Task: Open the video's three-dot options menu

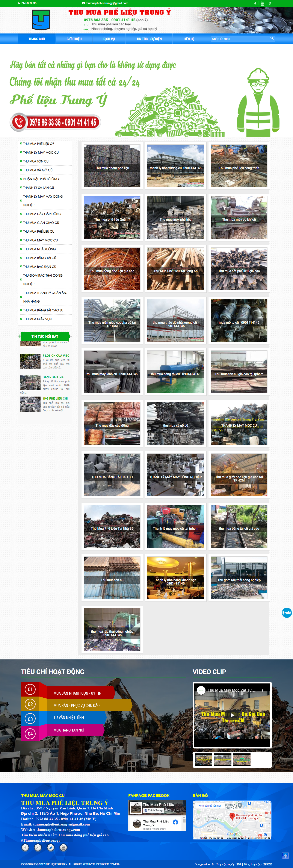Action: (x=262, y=690)
